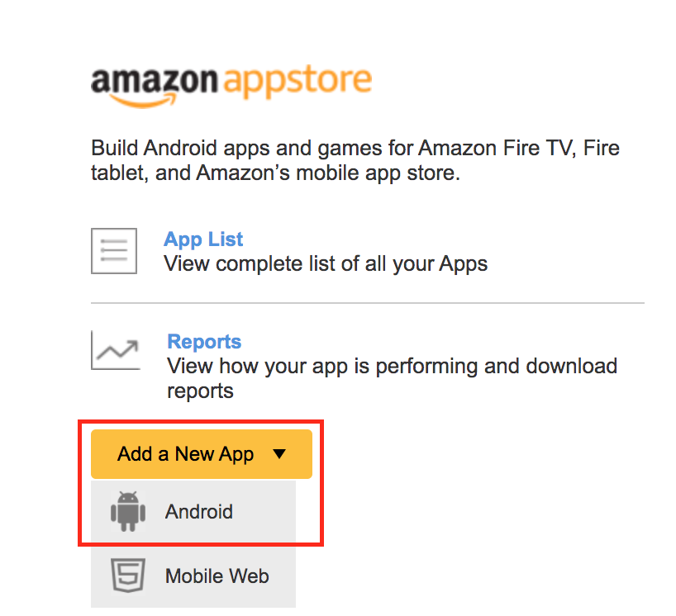Screen dimensions: 676x616
Task: Open the Reports link
Action: (x=204, y=342)
